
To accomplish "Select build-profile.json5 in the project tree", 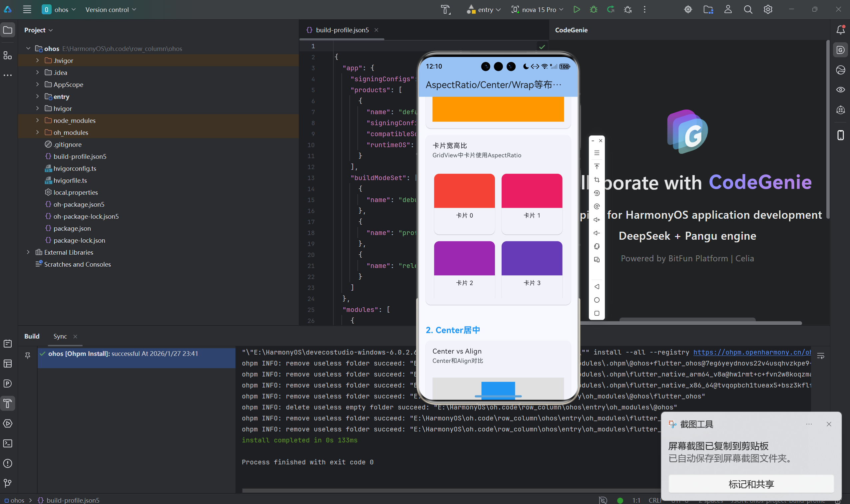I will click(x=80, y=156).
